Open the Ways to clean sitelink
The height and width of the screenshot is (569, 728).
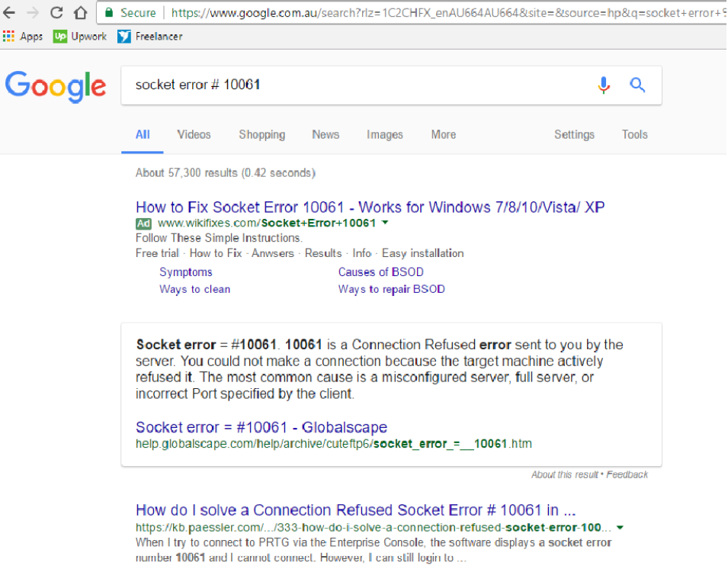click(194, 289)
